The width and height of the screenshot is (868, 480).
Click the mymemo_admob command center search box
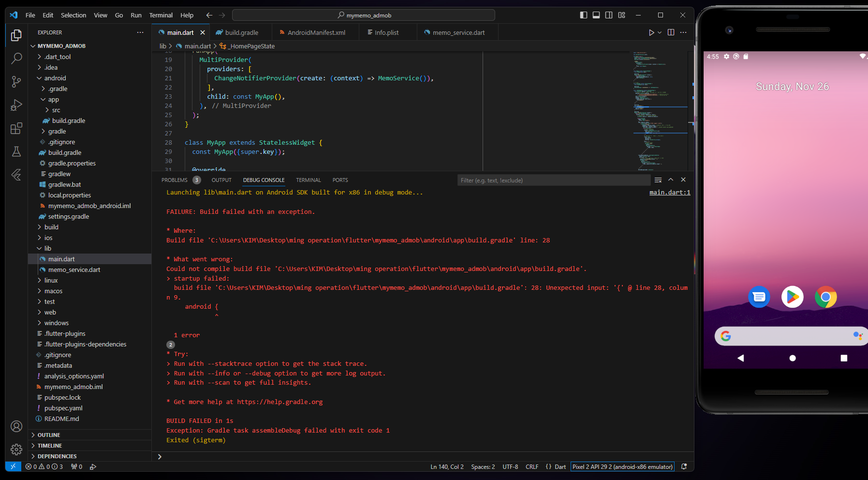(364, 15)
